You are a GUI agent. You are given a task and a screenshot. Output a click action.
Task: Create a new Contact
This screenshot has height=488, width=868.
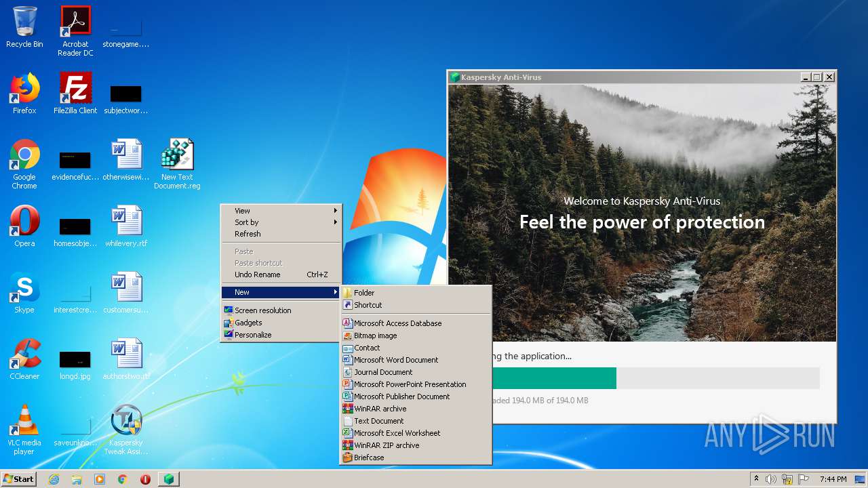pyautogui.click(x=416, y=348)
